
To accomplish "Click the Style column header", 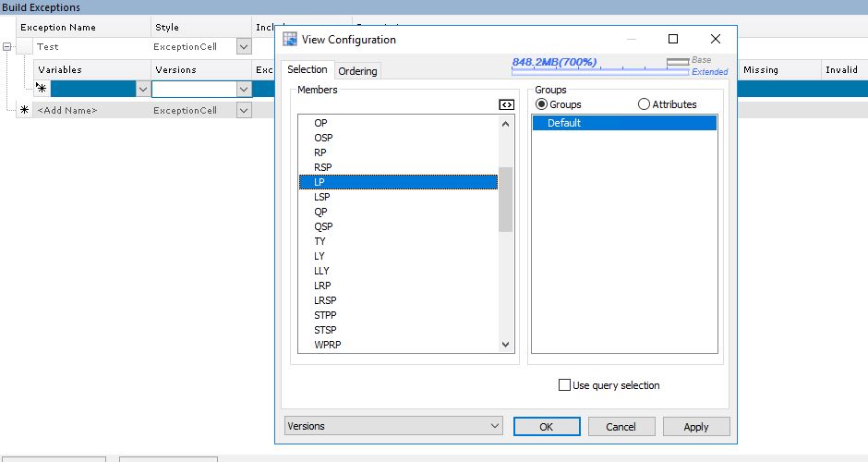I will point(201,27).
